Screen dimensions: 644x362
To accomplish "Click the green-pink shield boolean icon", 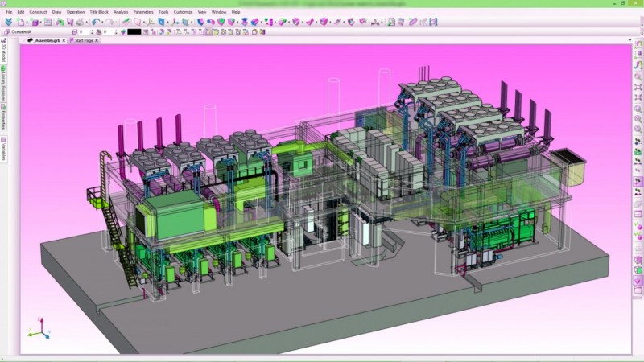I will (x=221, y=22).
